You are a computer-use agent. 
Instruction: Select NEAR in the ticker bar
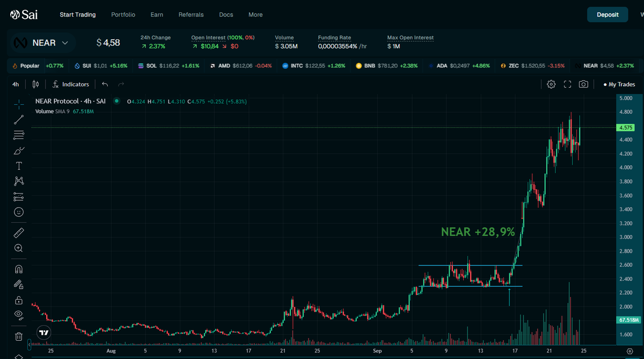604,66
